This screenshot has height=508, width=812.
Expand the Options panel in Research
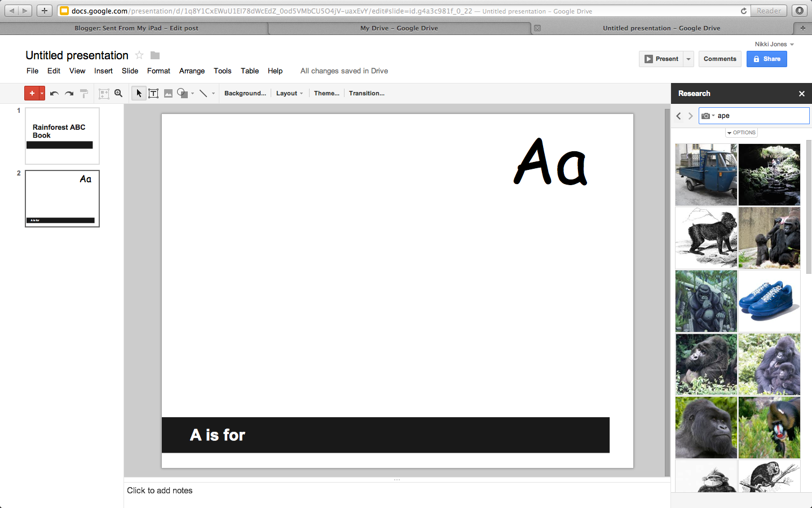pos(741,132)
